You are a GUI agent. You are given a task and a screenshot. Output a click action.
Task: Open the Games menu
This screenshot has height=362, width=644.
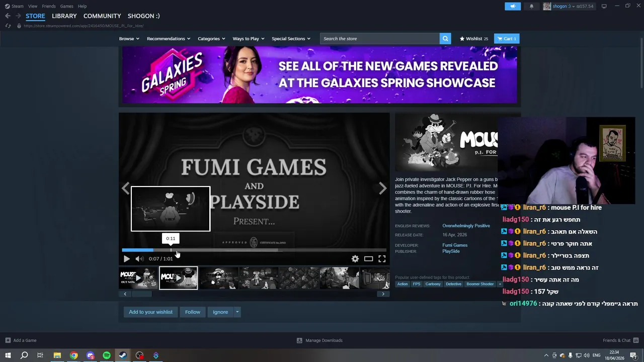66,6
